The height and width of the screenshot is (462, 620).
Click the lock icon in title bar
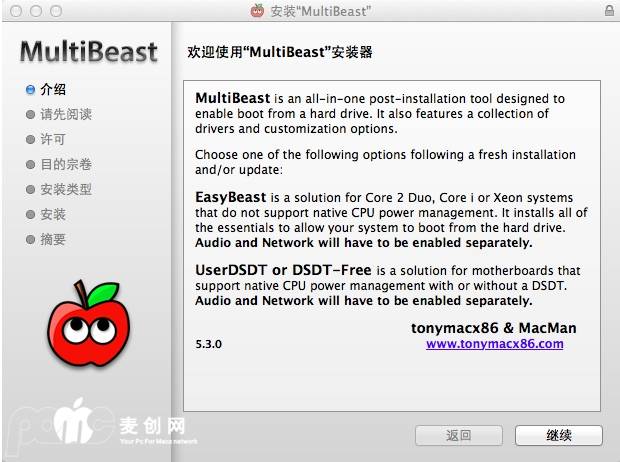tap(609, 10)
